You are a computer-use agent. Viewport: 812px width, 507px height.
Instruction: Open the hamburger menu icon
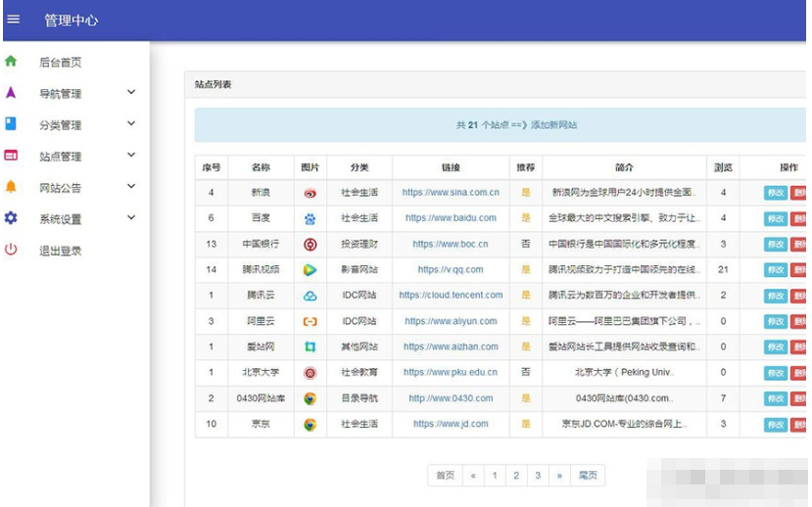point(14,20)
